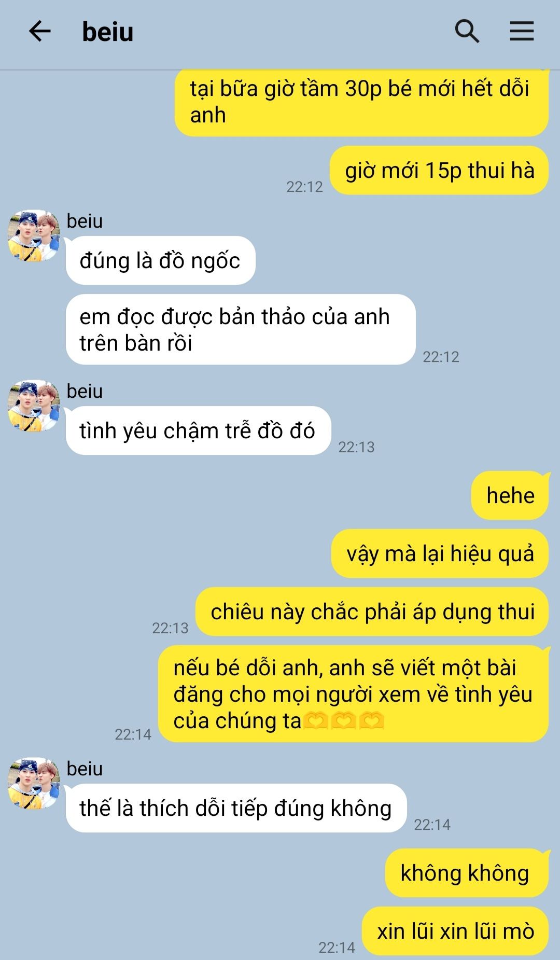Screen dimensions: 560x960
Task: Tap the 'tình yêu chậm trễ đồ đó' bubble
Action: (x=198, y=430)
